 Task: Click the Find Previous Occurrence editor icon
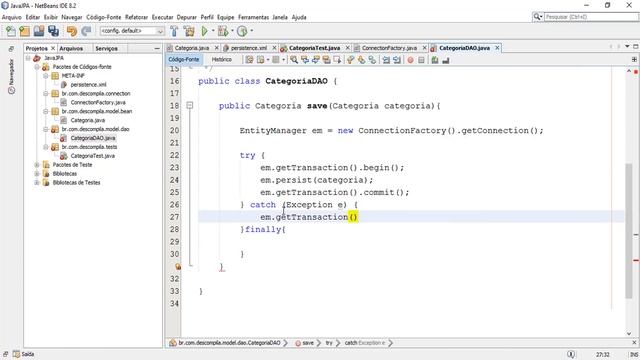pyautogui.click(x=305, y=60)
